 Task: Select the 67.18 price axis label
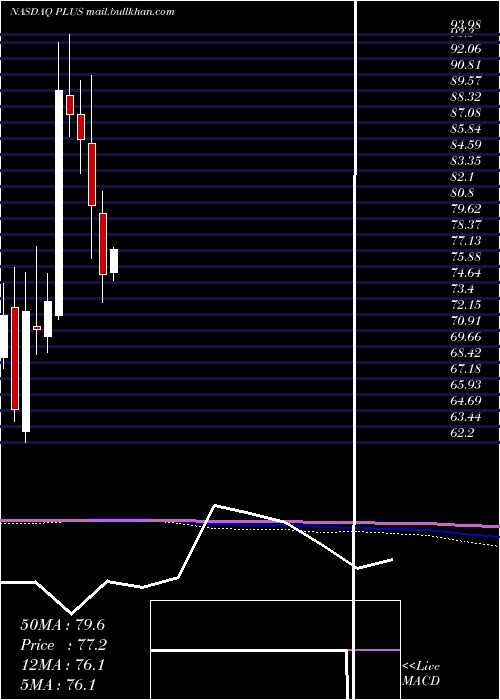[x=466, y=370]
